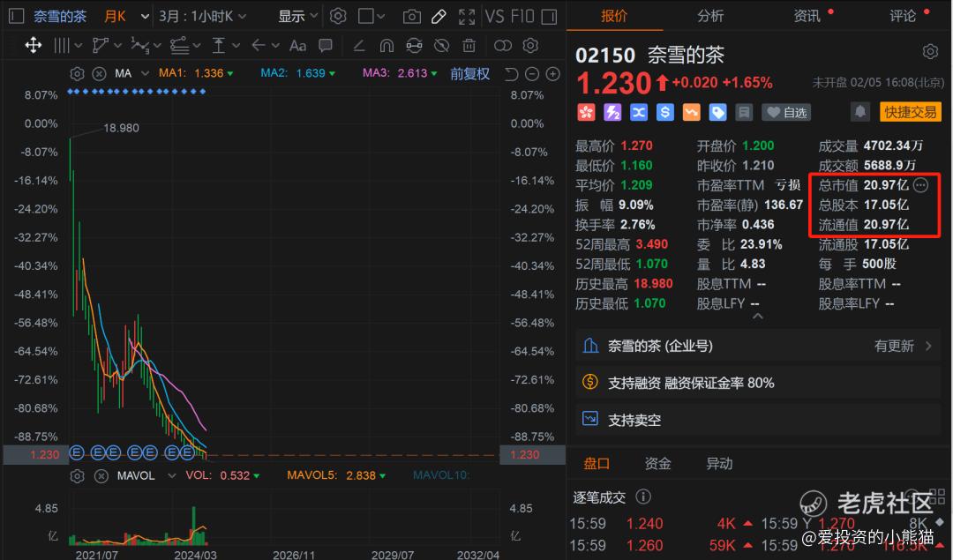Viewport: 953px width, 560px height.
Task: Select the arrow annotation tool
Action: 259,45
